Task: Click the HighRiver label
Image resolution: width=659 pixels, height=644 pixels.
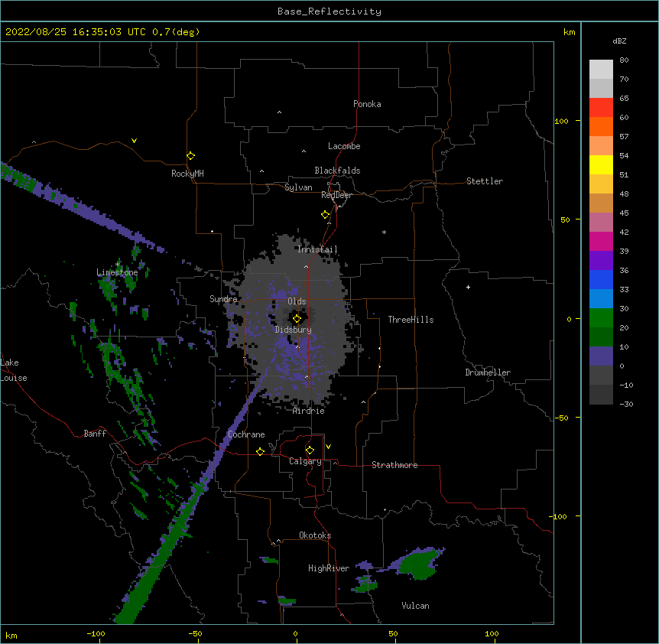Action: coord(329,568)
